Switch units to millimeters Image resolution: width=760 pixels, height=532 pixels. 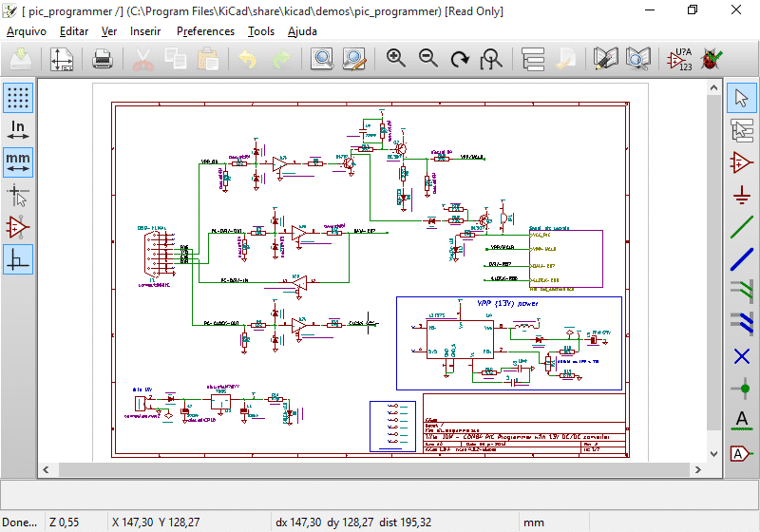[18, 162]
